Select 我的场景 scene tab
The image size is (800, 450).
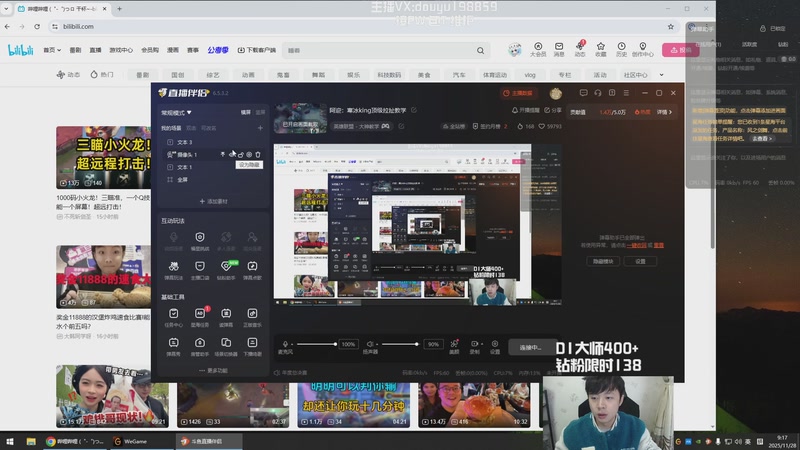pyautogui.click(x=171, y=128)
